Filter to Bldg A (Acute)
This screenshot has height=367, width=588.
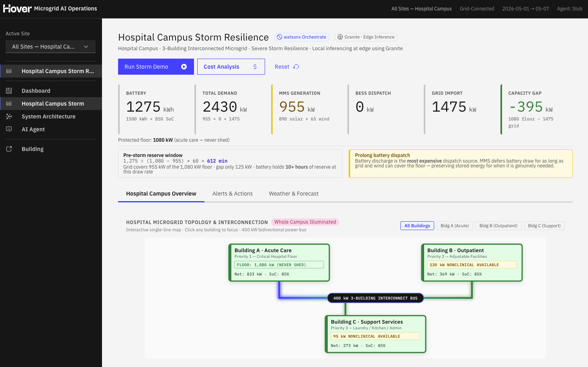click(x=455, y=226)
